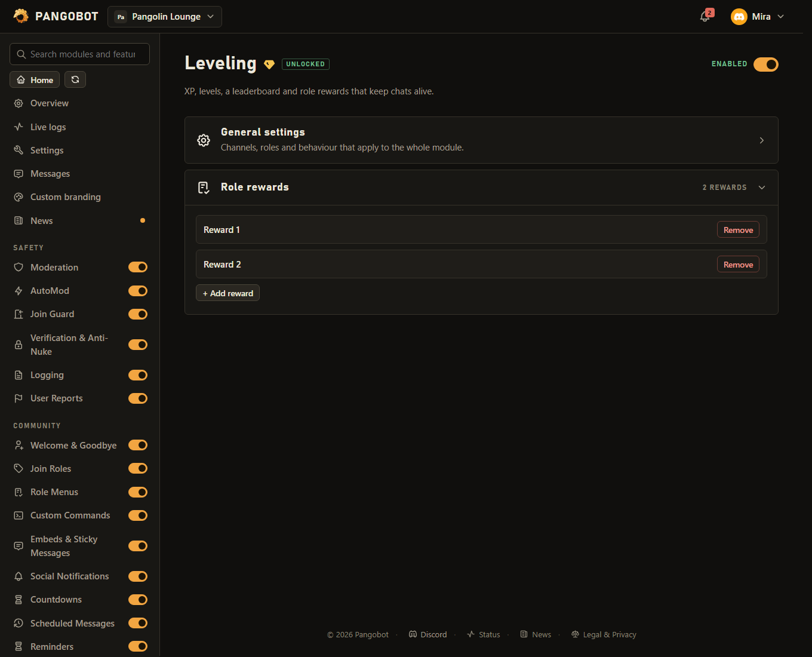Click the News newspaper icon in sidebar
Screen dimensions: 812x657
(x=19, y=220)
